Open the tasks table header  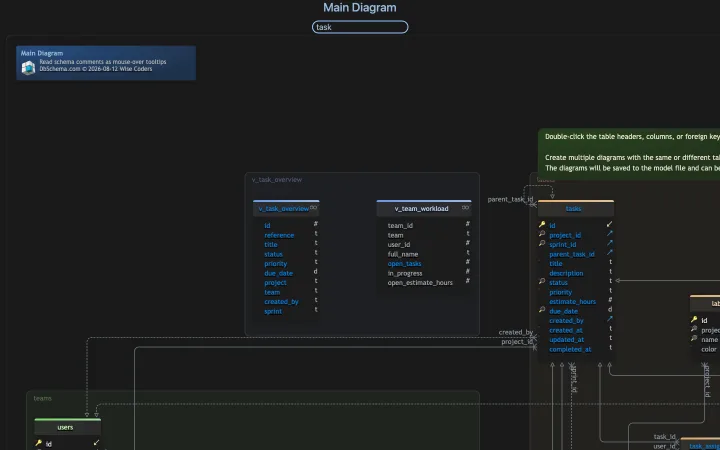coord(576,208)
